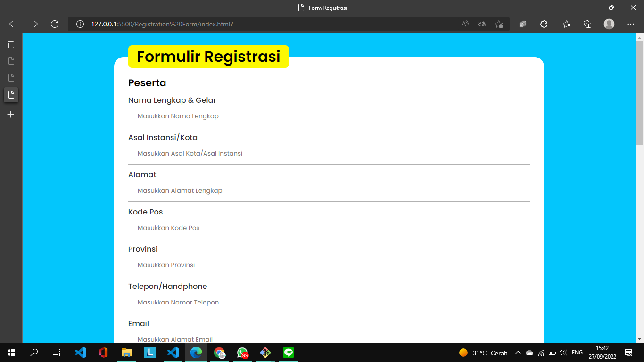Open the browser profile avatar
Image resolution: width=644 pixels, height=362 pixels.
pyautogui.click(x=609, y=24)
